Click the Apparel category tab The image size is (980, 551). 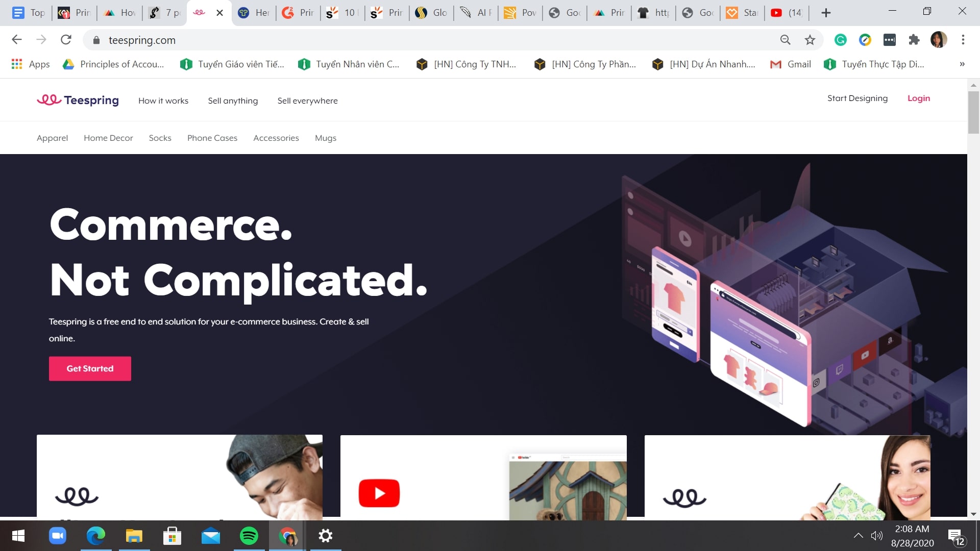(x=52, y=138)
